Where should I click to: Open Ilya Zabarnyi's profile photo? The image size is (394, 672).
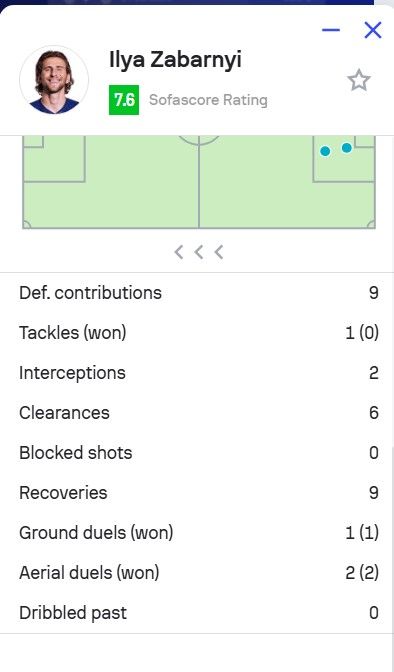click(54, 80)
